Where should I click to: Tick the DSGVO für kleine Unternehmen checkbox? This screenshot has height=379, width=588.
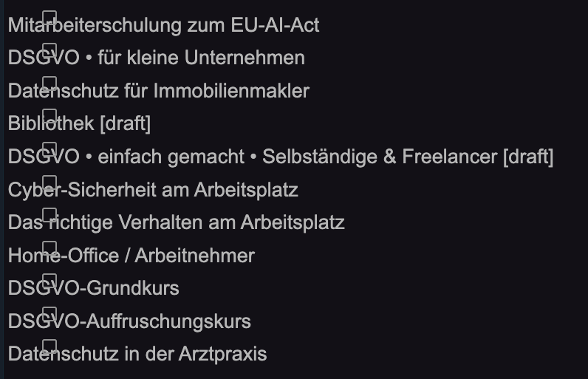[49, 50]
